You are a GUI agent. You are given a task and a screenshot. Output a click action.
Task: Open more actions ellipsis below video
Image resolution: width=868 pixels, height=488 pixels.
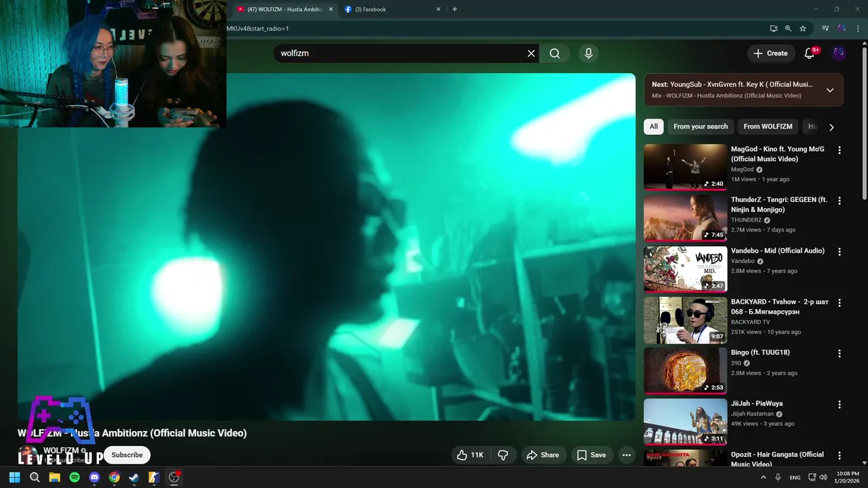(627, 455)
